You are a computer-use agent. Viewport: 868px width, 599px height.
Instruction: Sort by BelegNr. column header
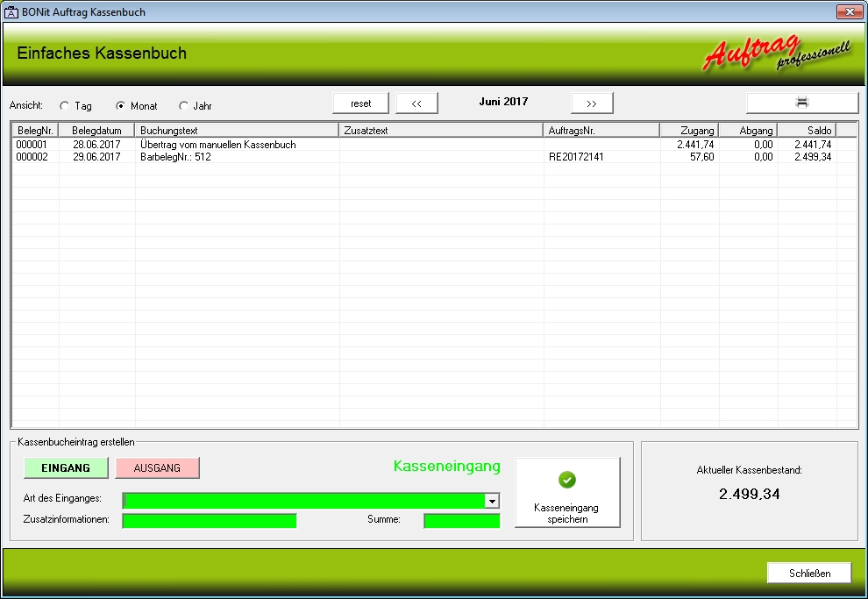tap(35, 131)
